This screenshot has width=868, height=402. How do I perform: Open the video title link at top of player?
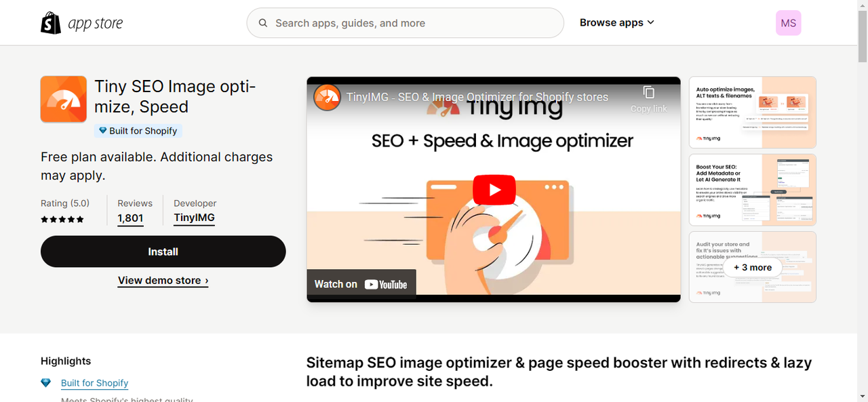click(x=477, y=97)
